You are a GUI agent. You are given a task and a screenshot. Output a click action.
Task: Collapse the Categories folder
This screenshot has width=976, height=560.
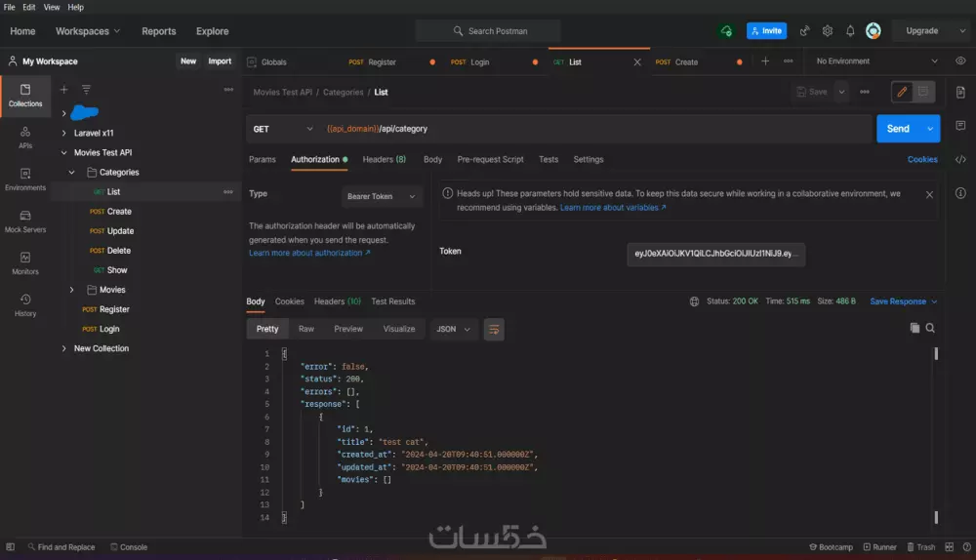tap(71, 173)
